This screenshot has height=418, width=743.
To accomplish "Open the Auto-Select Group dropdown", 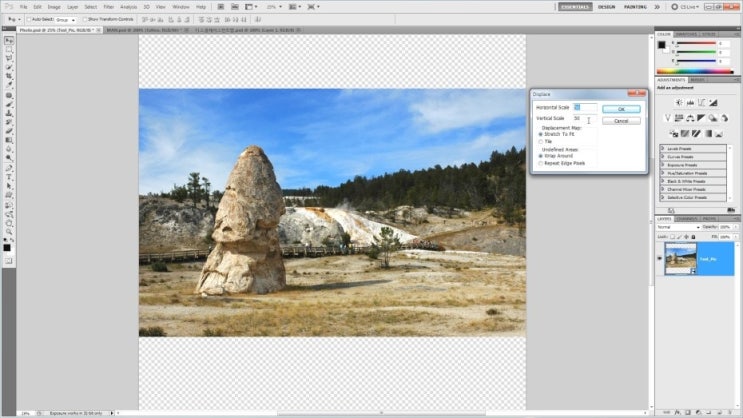I will pyautogui.click(x=65, y=20).
